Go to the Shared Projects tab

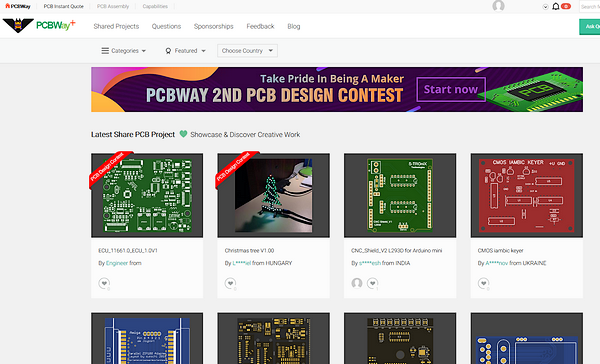(116, 26)
